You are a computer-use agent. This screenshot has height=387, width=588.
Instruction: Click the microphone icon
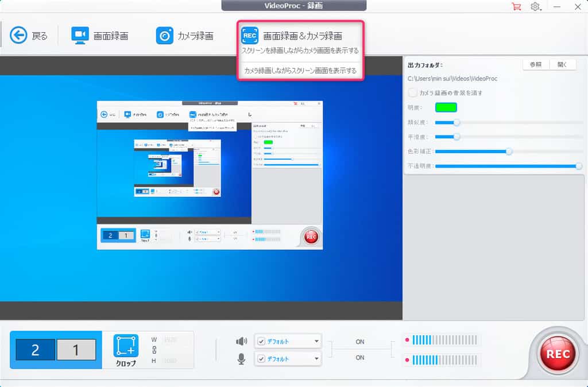point(242,359)
